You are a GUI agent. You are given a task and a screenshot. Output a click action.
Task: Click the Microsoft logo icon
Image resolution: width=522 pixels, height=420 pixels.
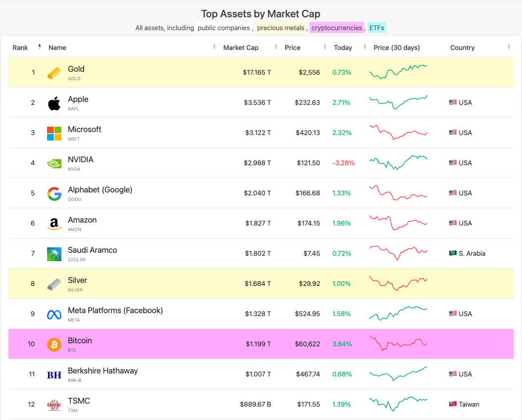coord(54,134)
